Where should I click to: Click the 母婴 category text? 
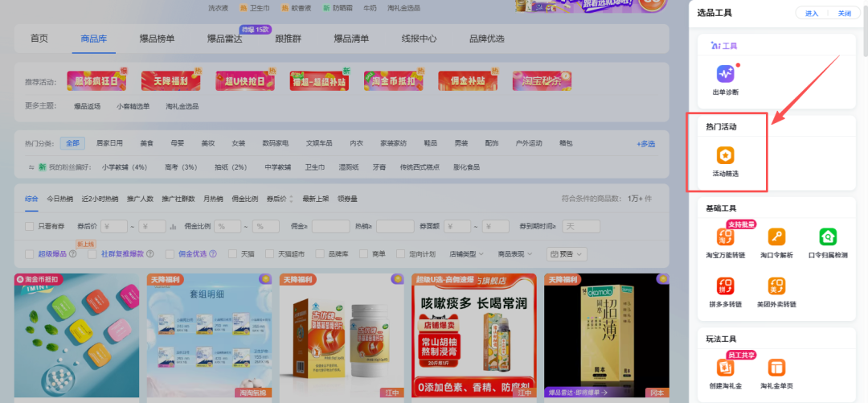(x=177, y=143)
